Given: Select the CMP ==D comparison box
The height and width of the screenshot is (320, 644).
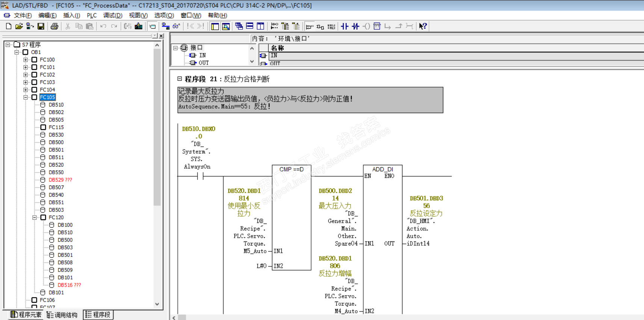Looking at the screenshot, I should point(292,217).
